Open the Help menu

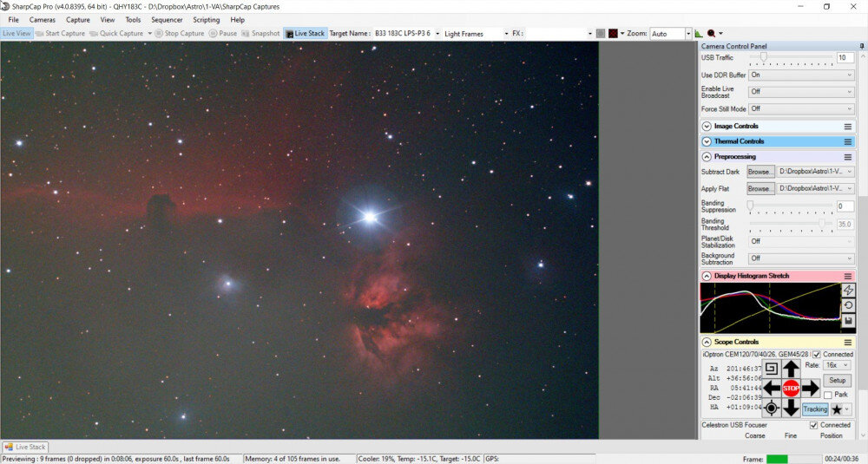click(238, 19)
